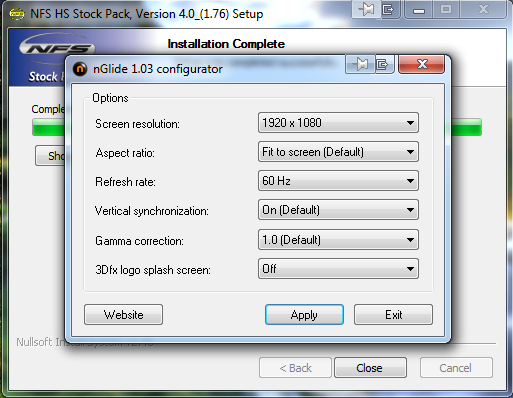
Task: Minimize the NFS HS Stock Pack Setup window
Action: point(419,10)
